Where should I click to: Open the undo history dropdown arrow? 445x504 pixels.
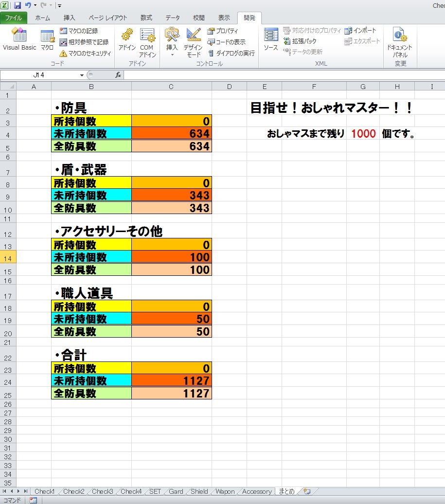pos(35,5)
